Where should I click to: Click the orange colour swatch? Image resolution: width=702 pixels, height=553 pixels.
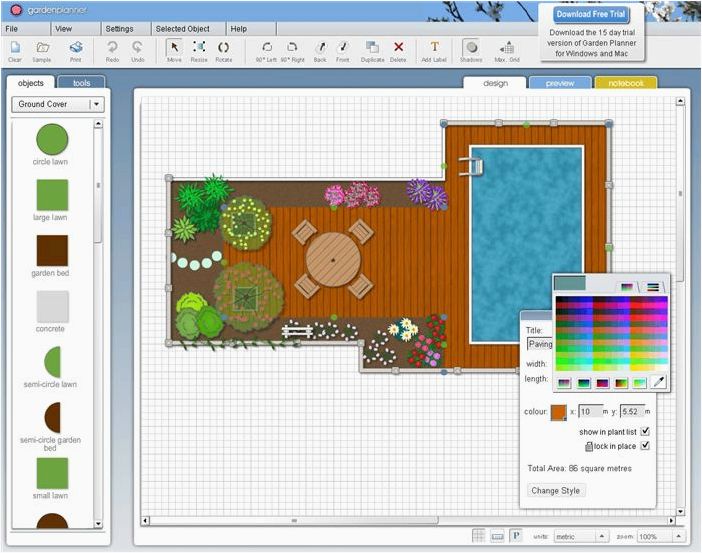pyautogui.click(x=558, y=412)
